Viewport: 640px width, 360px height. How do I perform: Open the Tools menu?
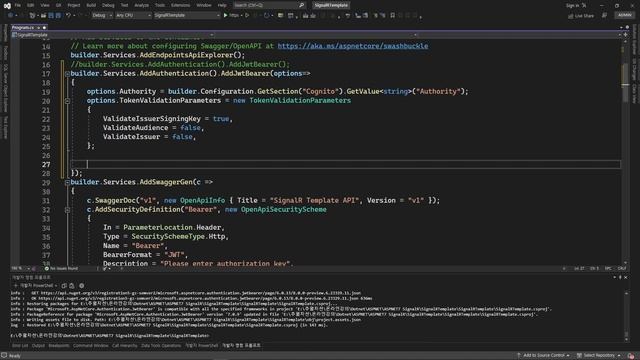(160, 5)
